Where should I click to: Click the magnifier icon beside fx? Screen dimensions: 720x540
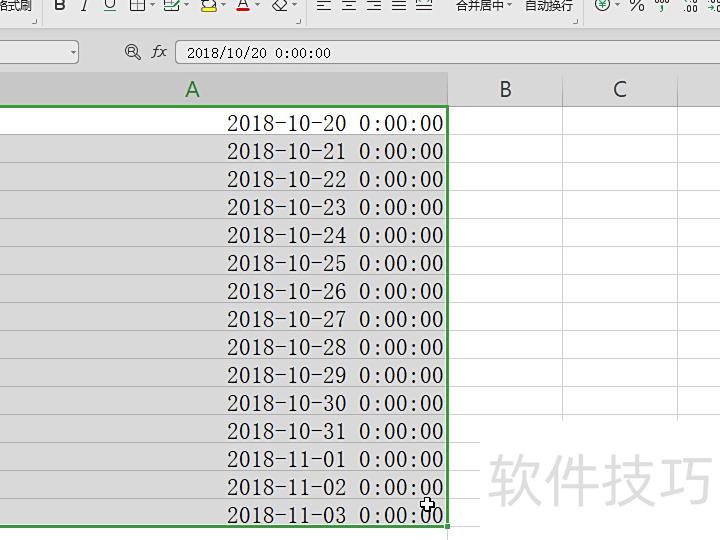pyautogui.click(x=133, y=52)
